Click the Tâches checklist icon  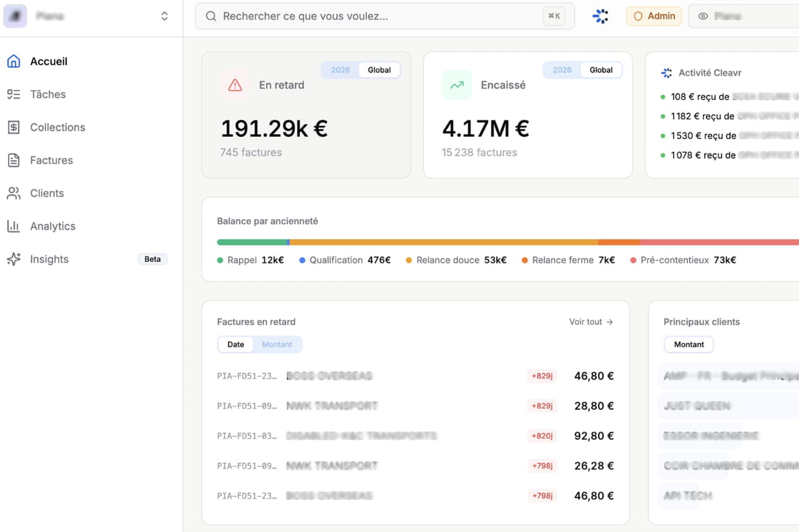click(13, 94)
